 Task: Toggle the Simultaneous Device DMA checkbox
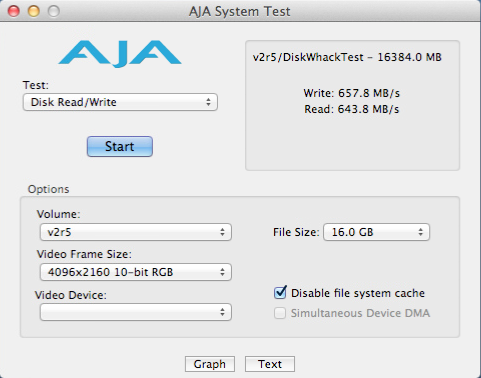click(x=280, y=313)
